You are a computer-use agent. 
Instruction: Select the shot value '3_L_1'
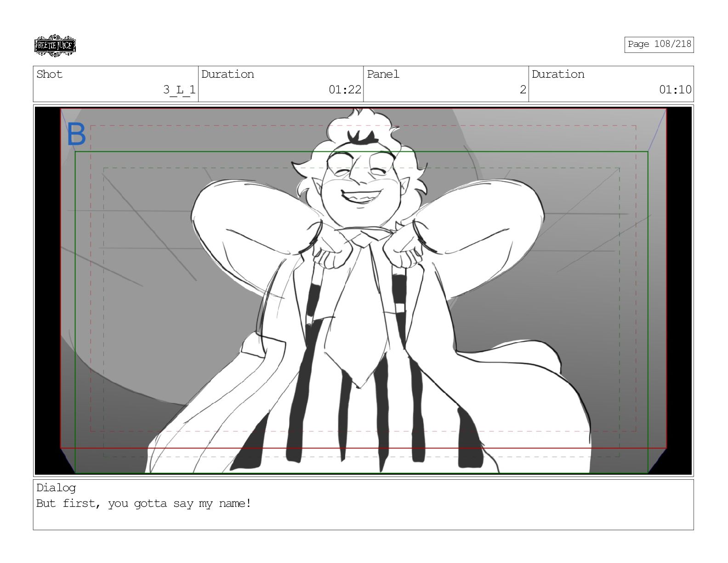coord(179,89)
